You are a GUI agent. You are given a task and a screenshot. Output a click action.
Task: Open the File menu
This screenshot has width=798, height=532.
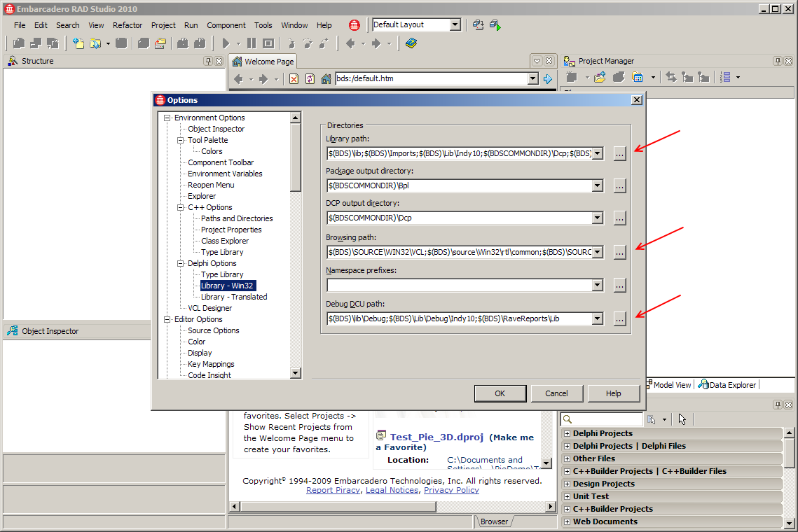(x=20, y=25)
